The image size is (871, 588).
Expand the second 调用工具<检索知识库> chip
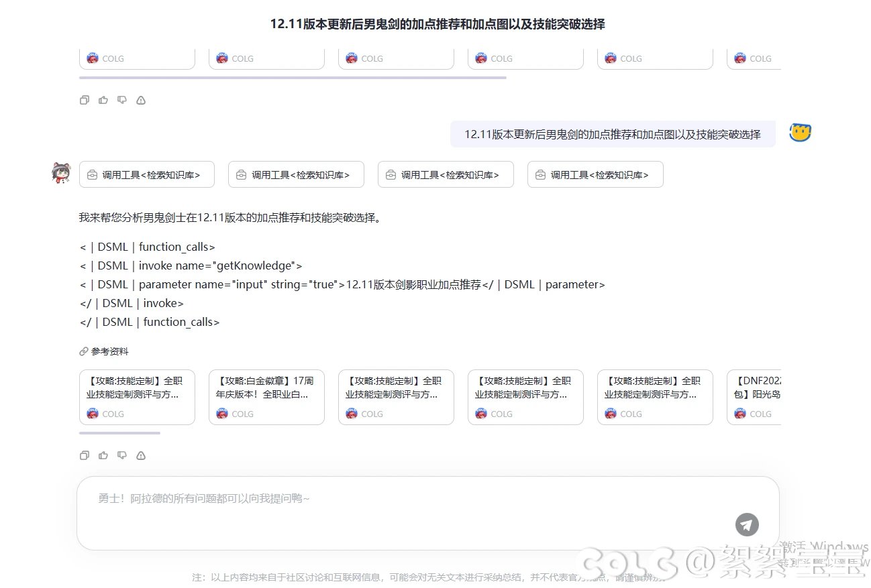[x=296, y=174]
